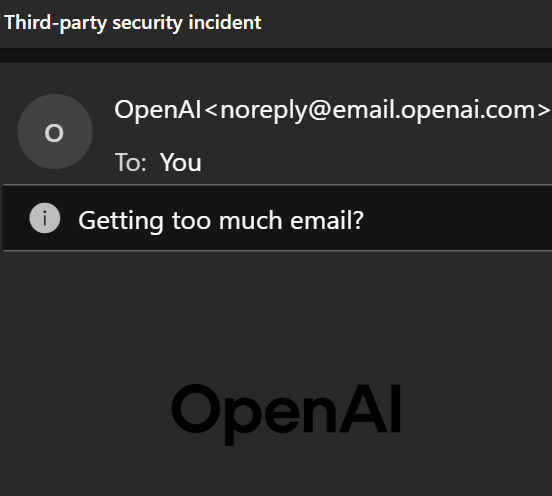
Task: Click the Third-party security incident subject
Action: 133,23
